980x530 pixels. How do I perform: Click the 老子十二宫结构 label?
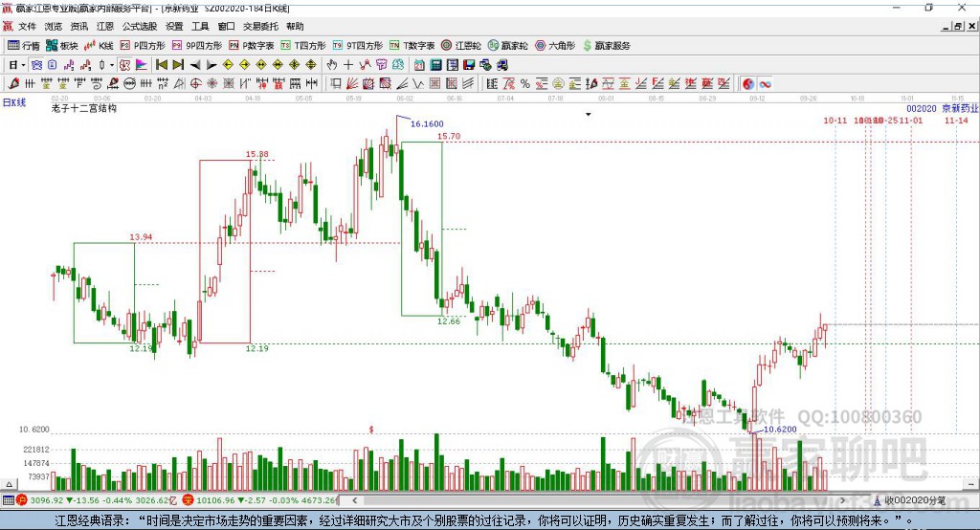[84, 108]
